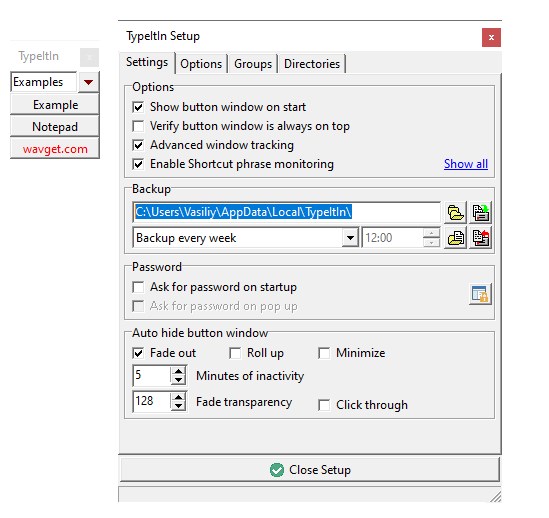Decrease Fade transparency value
The height and width of the screenshot is (518, 549).
click(x=179, y=406)
